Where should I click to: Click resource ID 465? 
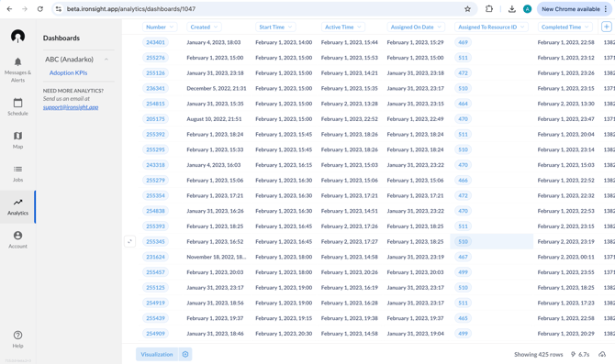coord(464,318)
